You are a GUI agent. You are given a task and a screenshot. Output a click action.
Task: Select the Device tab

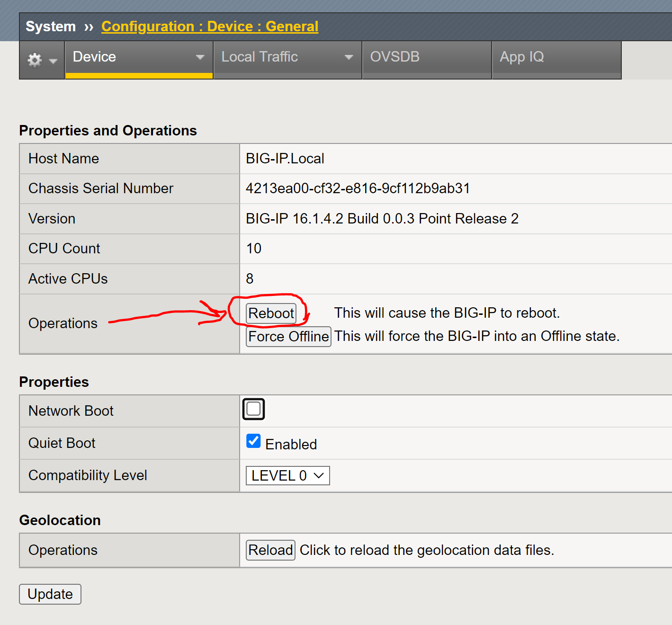[x=94, y=57]
